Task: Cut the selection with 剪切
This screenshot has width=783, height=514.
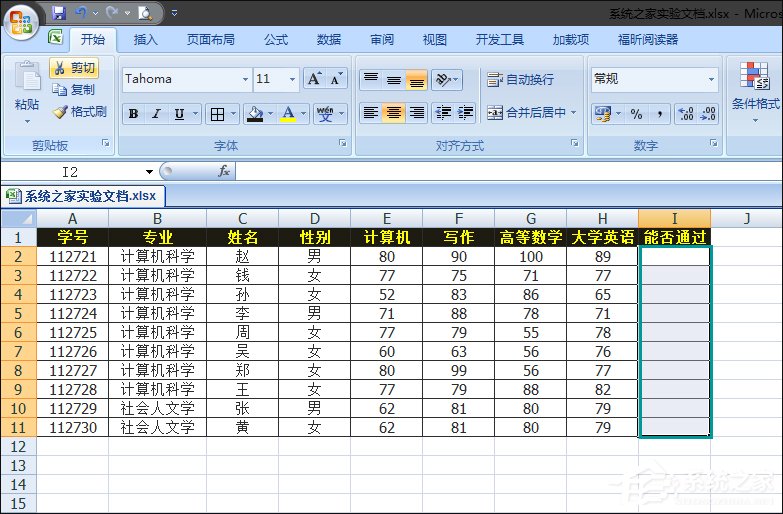Action: [x=74, y=67]
